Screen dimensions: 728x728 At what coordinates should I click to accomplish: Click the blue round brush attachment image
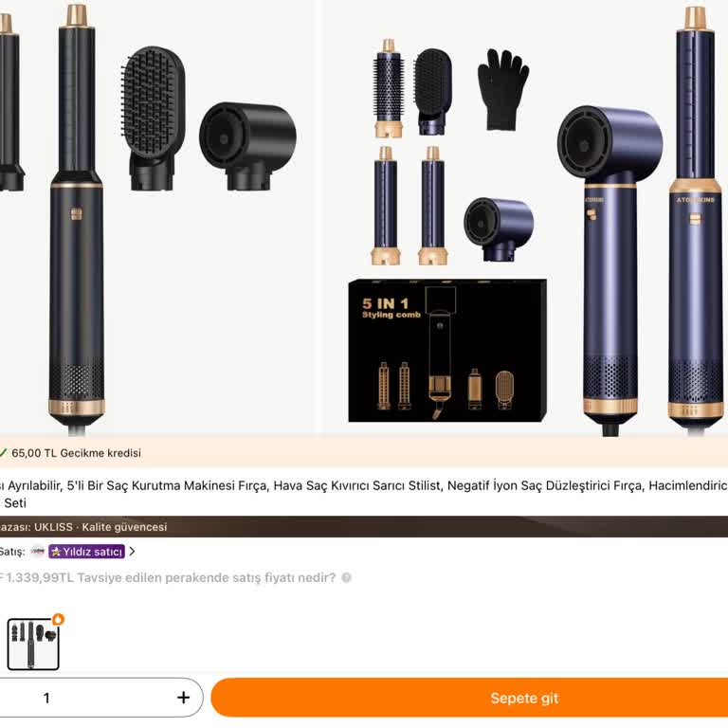[388, 88]
